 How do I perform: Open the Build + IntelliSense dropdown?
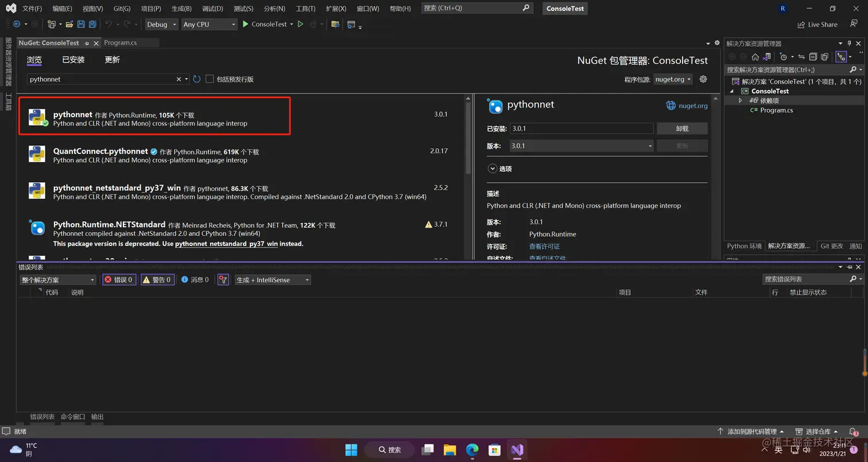pyautogui.click(x=273, y=280)
